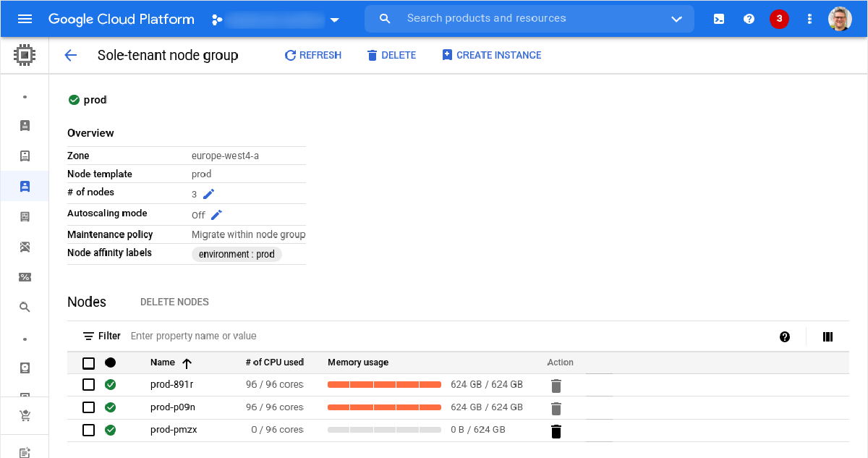The height and width of the screenshot is (458, 868).
Task: Open Committed use discounts percent icon in sidebar
Action: pyautogui.click(x=25, y=276)
